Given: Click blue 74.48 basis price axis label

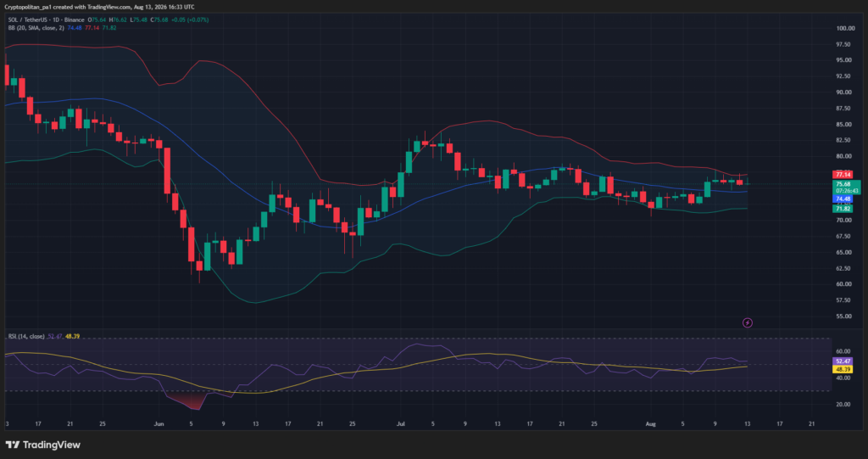Looking at the screenshot, I should coord(843,199).
